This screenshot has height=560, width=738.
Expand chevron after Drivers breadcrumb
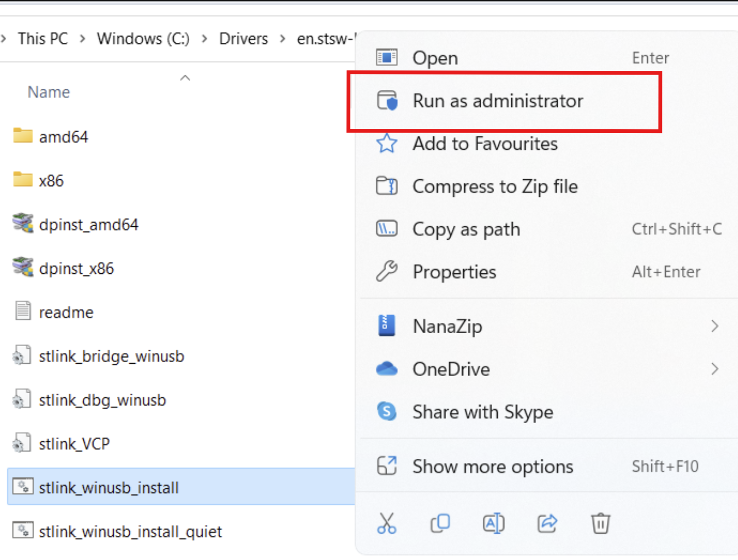click(x=282, y=39)
